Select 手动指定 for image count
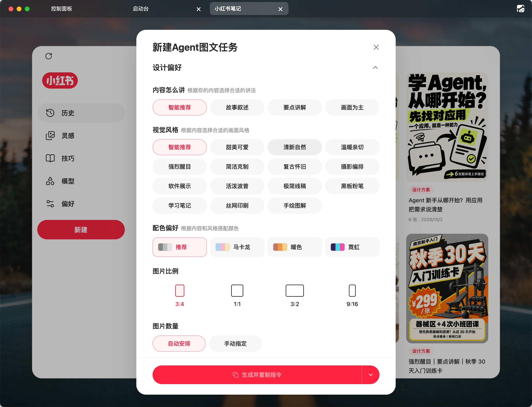The height and width of the screenshot is (407, 532). [x=235, y=344]
